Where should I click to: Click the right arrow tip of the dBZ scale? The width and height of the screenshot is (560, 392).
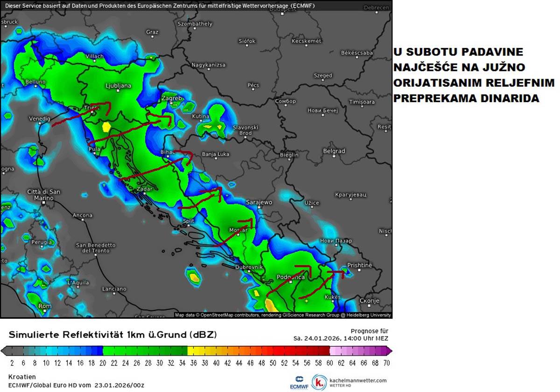390,351
